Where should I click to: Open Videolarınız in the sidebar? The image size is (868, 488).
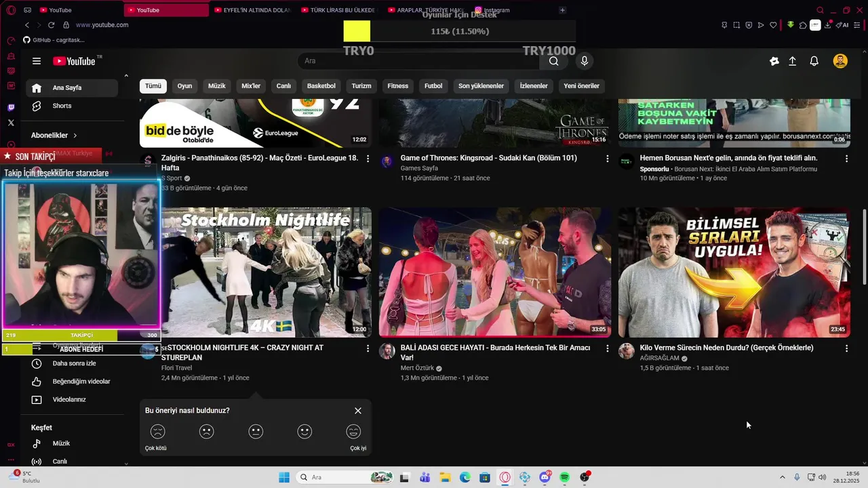click(x=73, y=400)
